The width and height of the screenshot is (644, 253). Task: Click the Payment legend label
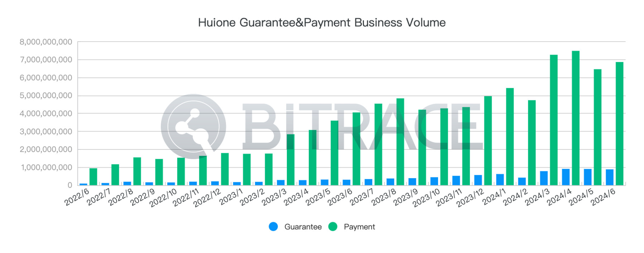click(x=359, y=227)
